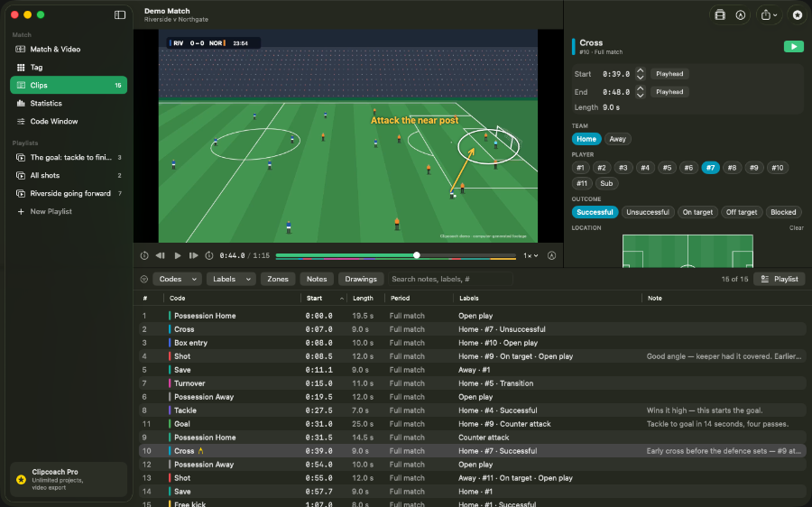Click the Playlist button
The height and width of the screenshot is (507, 812).
pyautogui.click(x=780, y=279)
